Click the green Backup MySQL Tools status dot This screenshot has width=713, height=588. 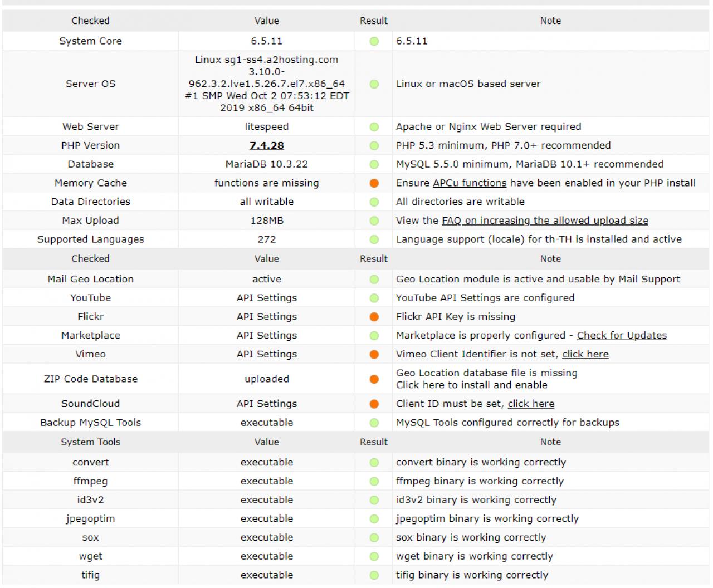pos(374,423)
